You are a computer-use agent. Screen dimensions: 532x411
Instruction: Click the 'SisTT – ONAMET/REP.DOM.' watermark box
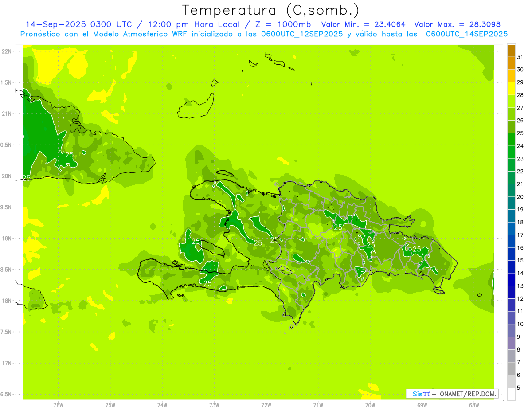452,394
